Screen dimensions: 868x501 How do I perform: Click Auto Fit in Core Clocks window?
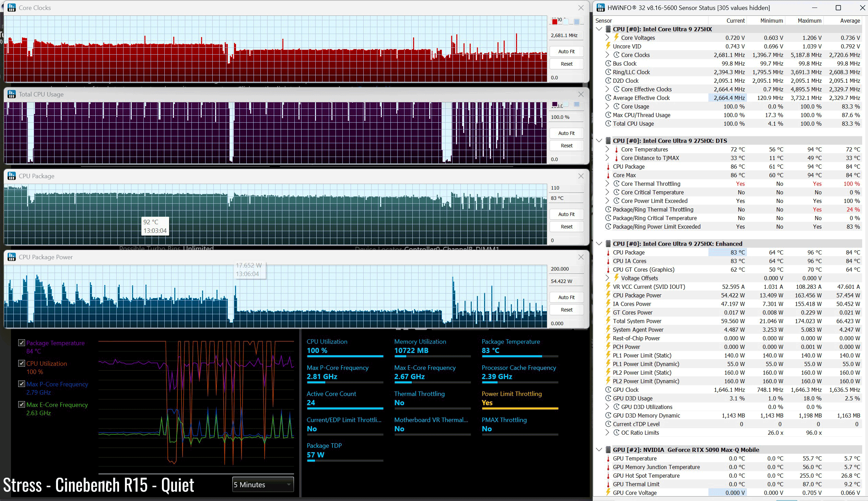[566, 52]
